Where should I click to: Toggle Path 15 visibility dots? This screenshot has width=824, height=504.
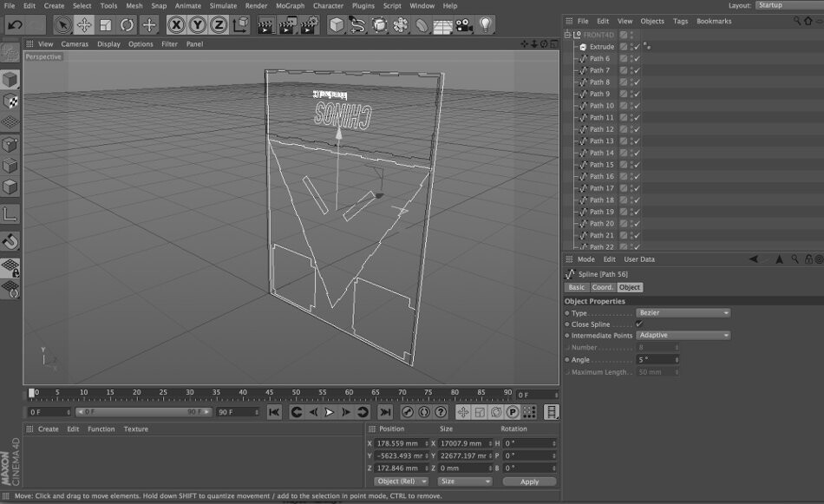(x=631, y=165)
